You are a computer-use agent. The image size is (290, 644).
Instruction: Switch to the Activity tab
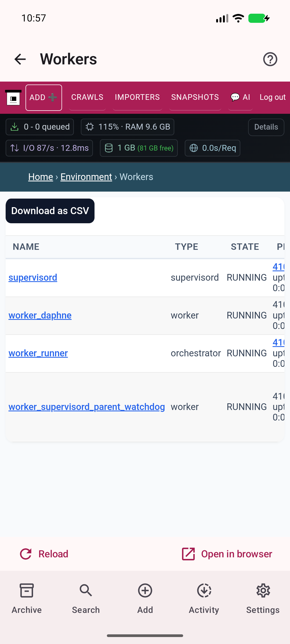204,599
